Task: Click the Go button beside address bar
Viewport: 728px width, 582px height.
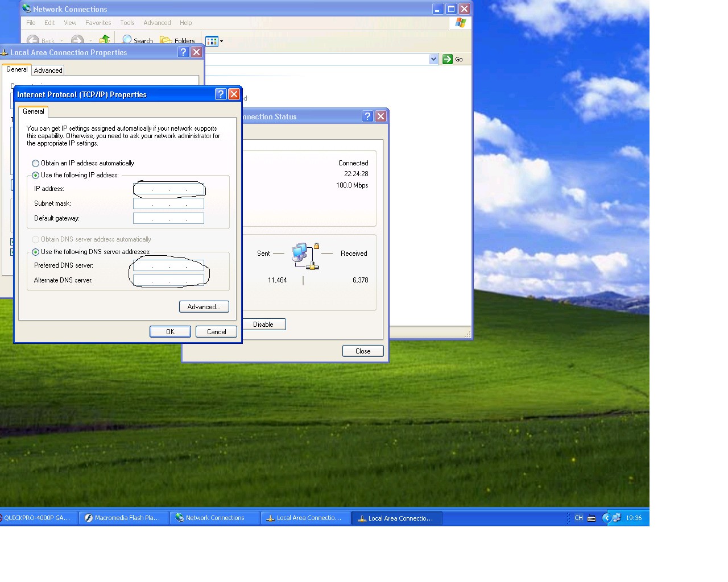Action: [x=453, y=59]
